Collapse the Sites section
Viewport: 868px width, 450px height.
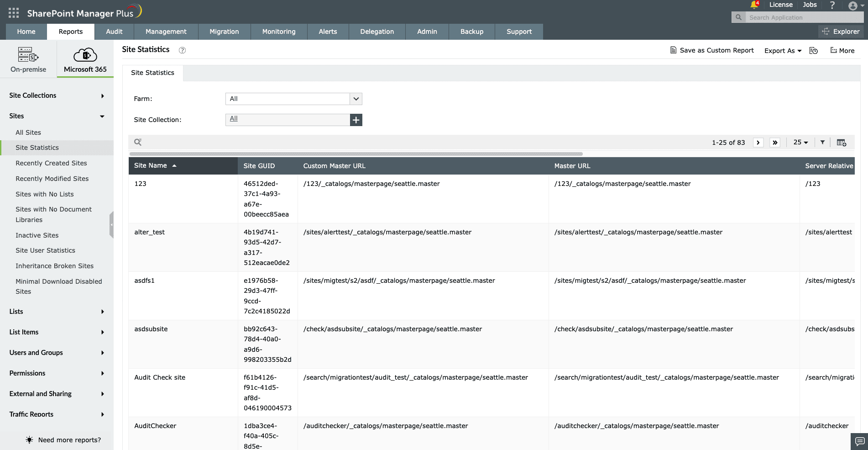coord(57,116)
